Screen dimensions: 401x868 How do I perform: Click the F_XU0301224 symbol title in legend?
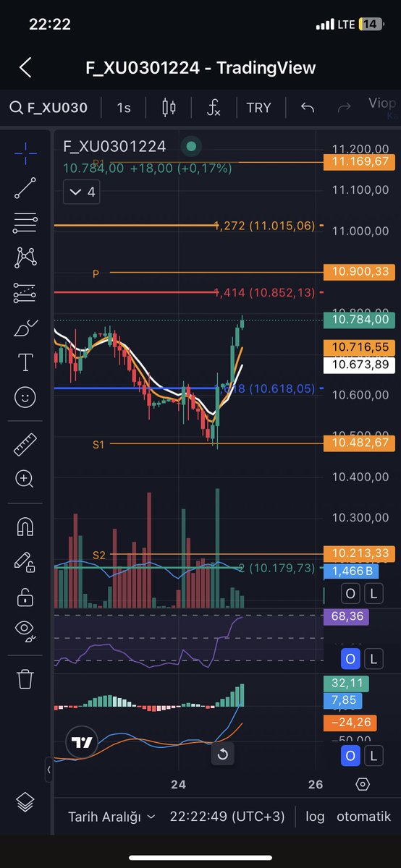[114, 146]
